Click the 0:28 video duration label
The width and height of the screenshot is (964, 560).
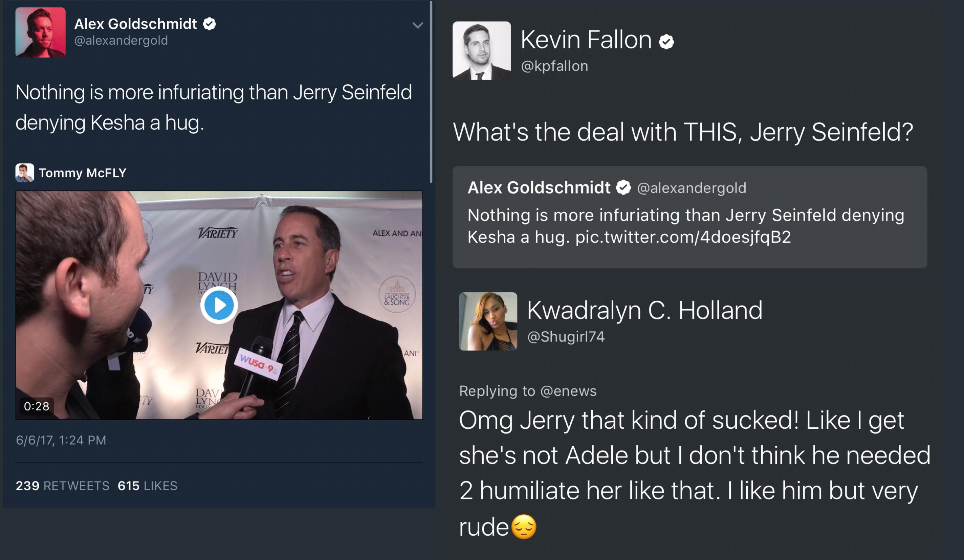[37, 406]
